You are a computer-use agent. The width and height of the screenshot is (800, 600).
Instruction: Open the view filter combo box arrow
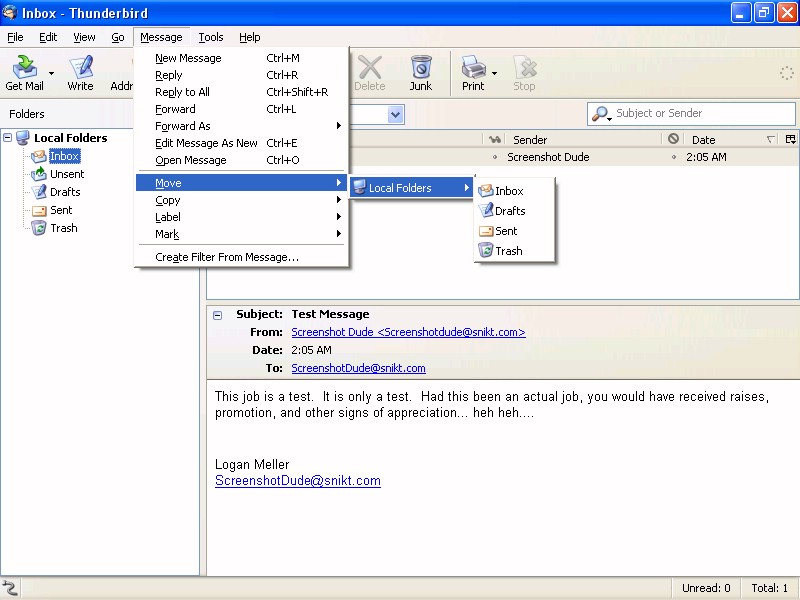(395, 114)
